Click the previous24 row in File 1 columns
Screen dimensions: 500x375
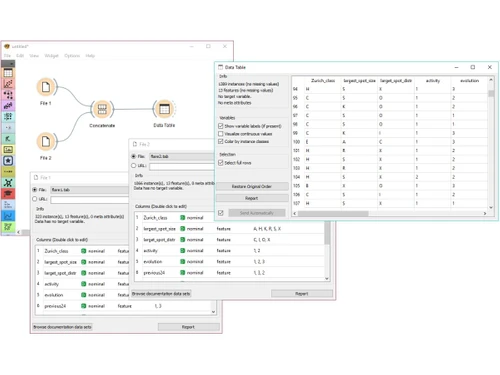click(x=123, y=306)
